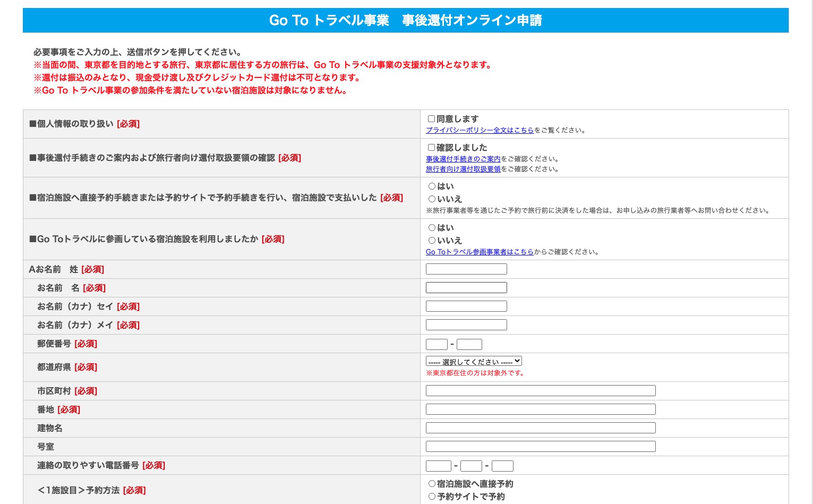Click the red notice about 参加条件を満たしていない宿泊施設
The width and height of the screenshot is (813, 504).
191,90
